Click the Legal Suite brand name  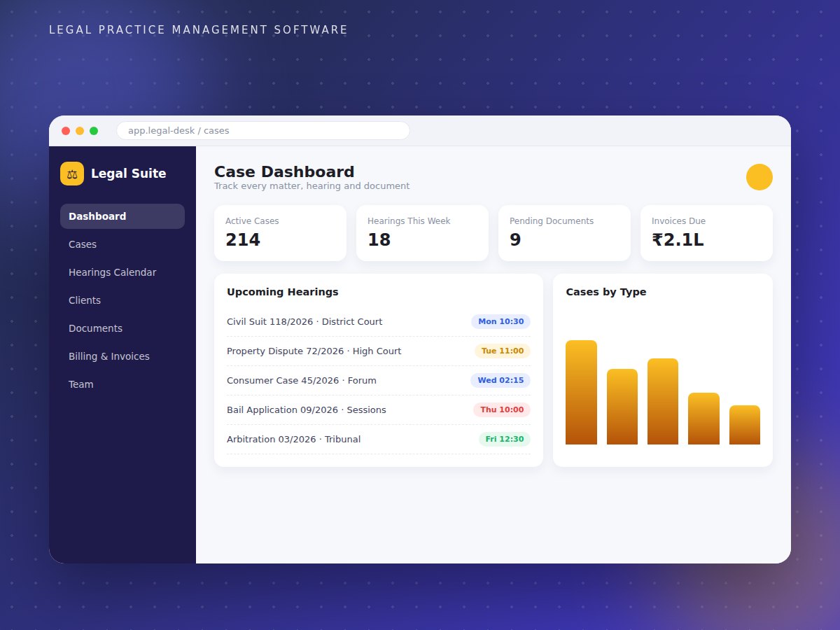click(129, 174)
